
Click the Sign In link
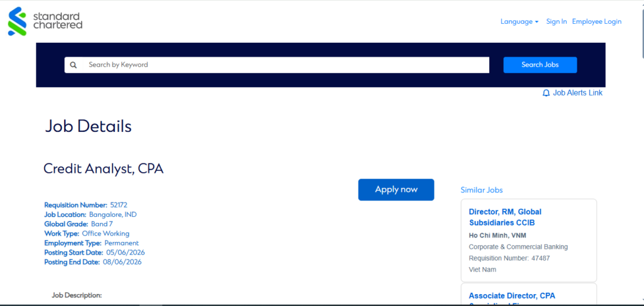click(556, 22)
